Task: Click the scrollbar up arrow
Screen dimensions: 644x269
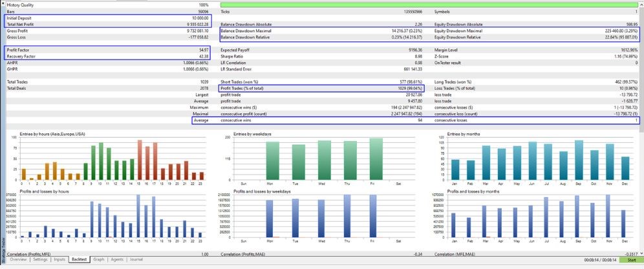Action: pyautogui.click(x=641, y=4)
